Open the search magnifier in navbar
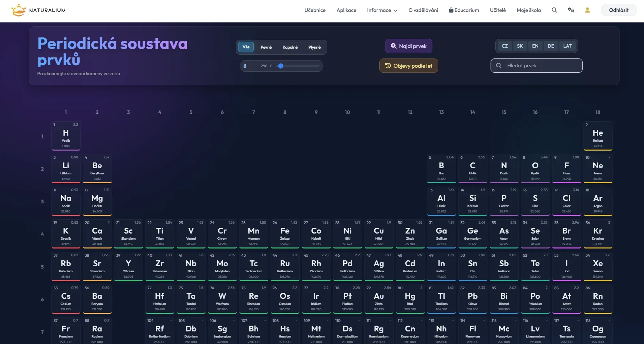Viewport: 644px width, 344px height. [x=554, y=10]
